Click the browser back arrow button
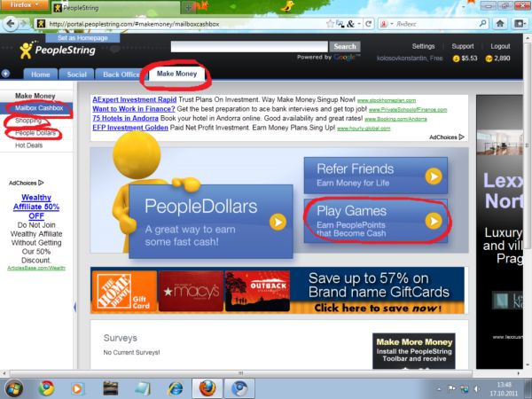The width and height of the screenshot is (532, 399). [11, 24]
